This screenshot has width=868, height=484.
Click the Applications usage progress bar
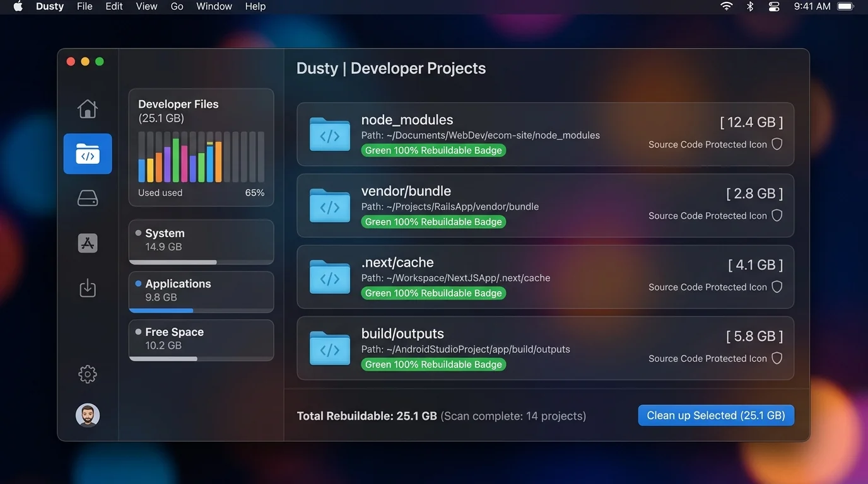201,310
